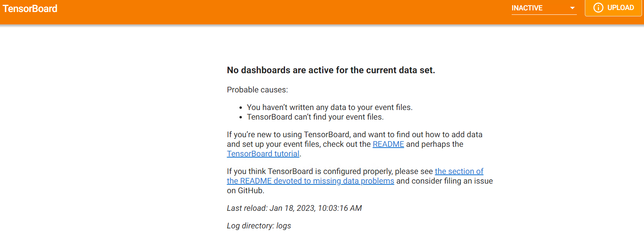Click the Probable causes text
The width and height of the screenshot is (644, 250).
click(257, 90)
